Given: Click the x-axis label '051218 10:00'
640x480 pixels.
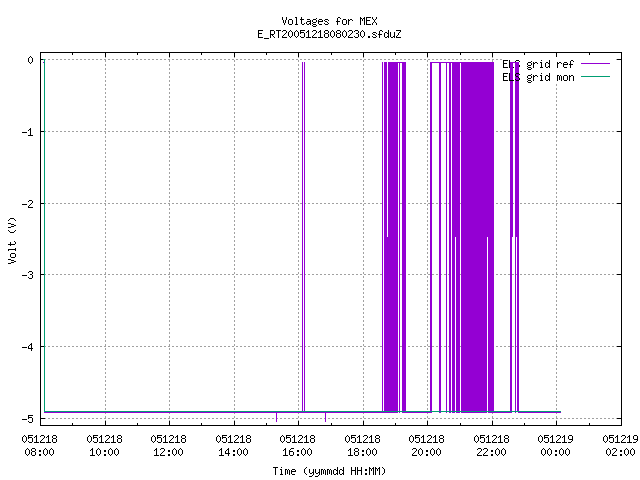Looking at the screenshot, I should [x=104, y=446].
